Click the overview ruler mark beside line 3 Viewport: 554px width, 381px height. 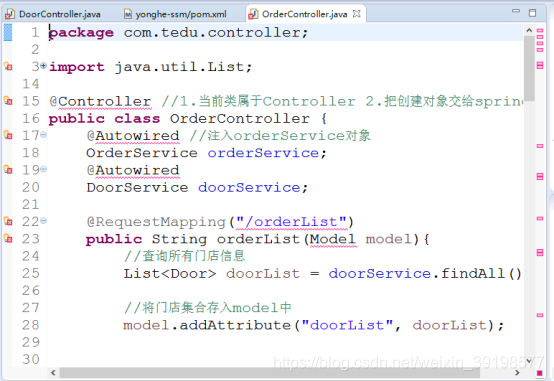tap(540, 65)
